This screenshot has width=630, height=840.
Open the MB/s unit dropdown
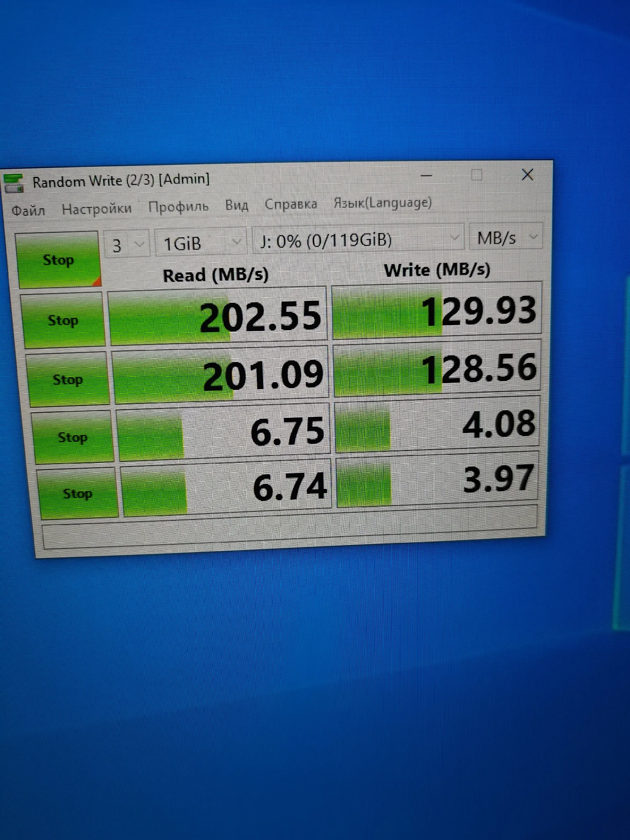click(506, 237)
